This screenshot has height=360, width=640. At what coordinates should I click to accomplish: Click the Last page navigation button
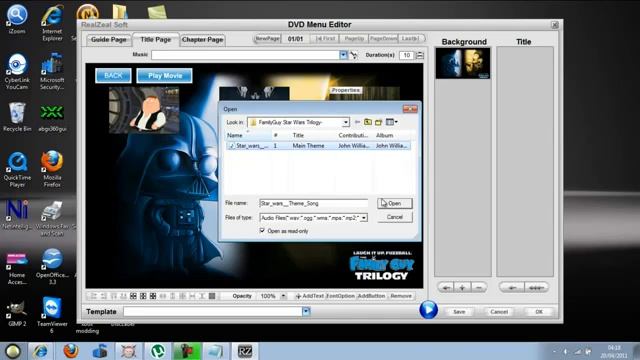coord(411,38)
